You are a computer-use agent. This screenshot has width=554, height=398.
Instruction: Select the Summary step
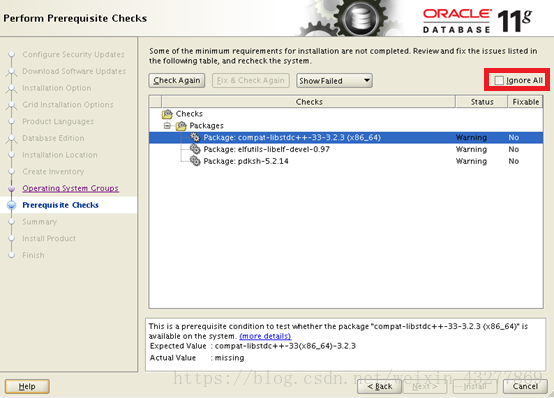point(39,222)
